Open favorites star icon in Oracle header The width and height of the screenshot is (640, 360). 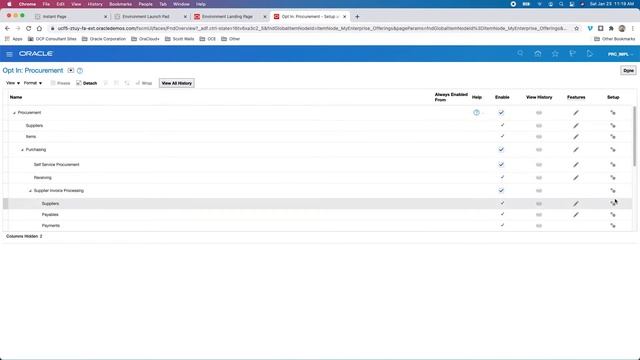point(555,53)
